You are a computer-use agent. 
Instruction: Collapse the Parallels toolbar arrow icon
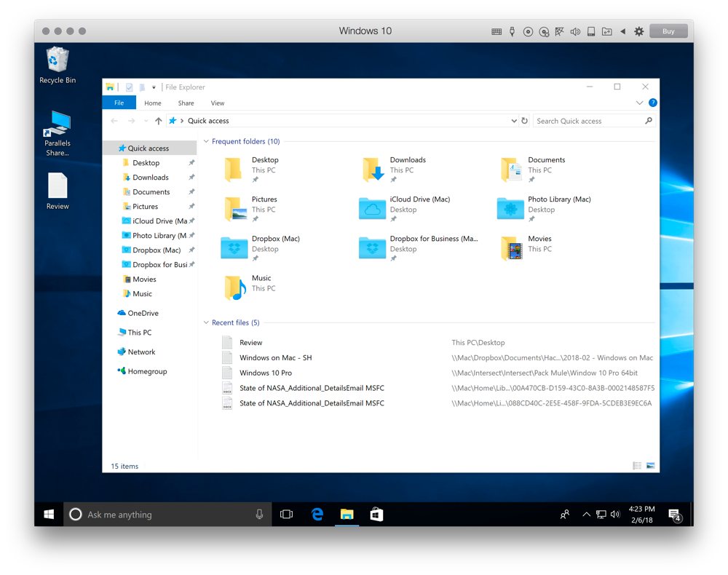(623, 31)
